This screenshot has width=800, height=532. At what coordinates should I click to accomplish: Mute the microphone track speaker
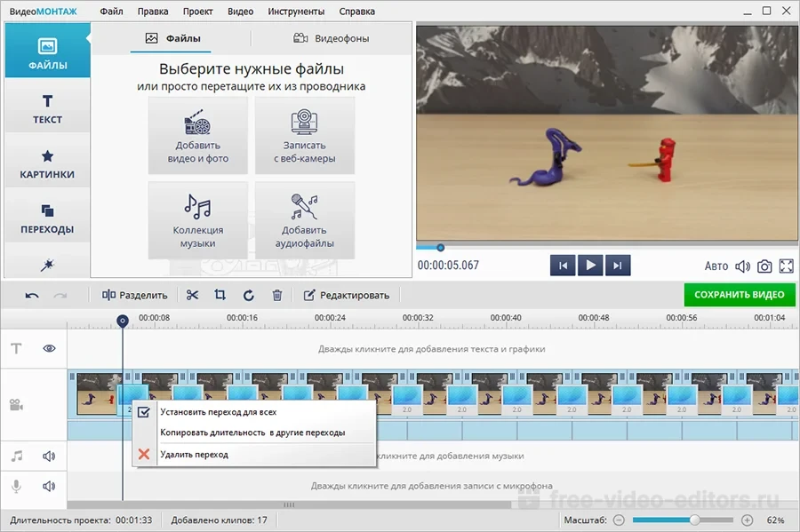click(50, 486)
